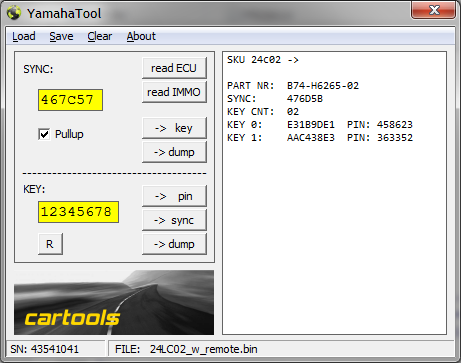Viewport: 461px width, 363px height.
Task: Click SYNC value 476D5B in output
Action: [x=305, y=99]
